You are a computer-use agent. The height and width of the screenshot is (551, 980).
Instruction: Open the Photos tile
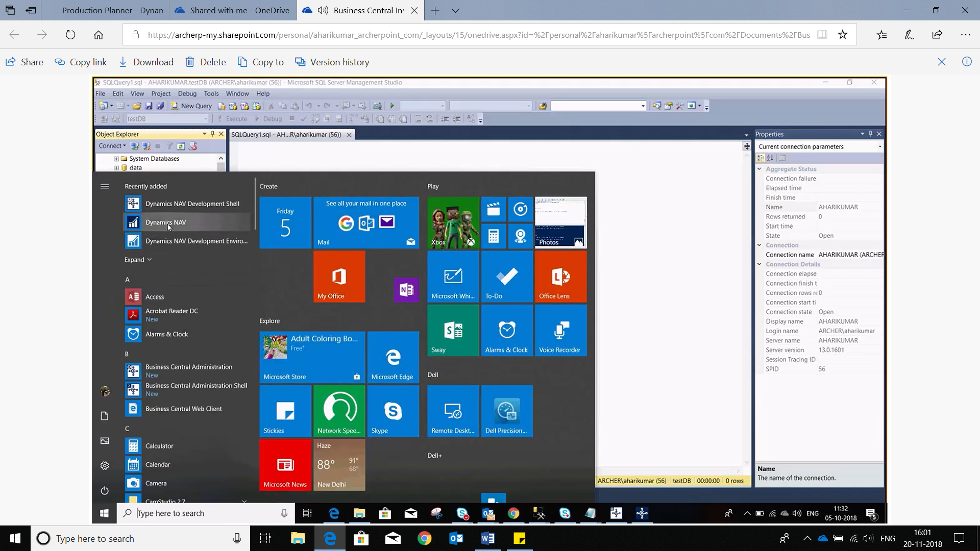coord(560,223)
